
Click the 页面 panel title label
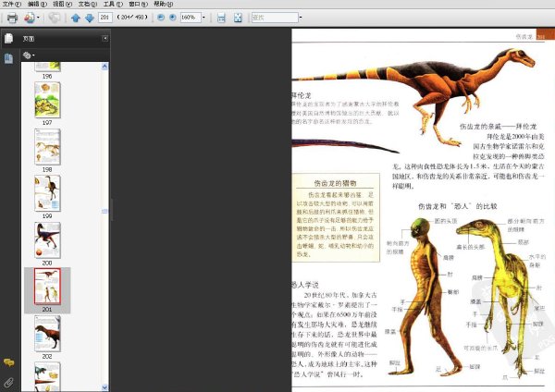tap(29, 39)
